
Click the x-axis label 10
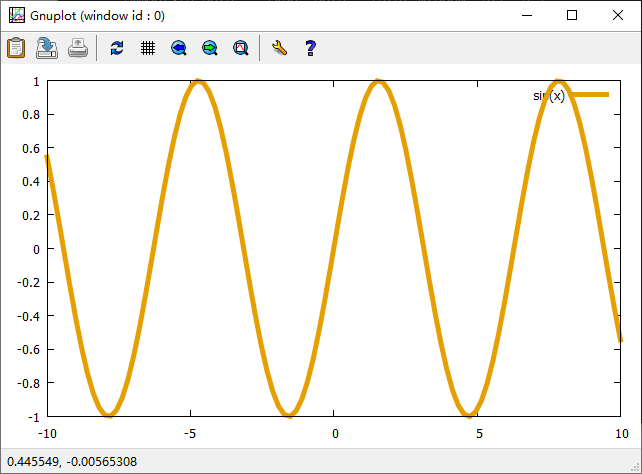click(622, 433)
